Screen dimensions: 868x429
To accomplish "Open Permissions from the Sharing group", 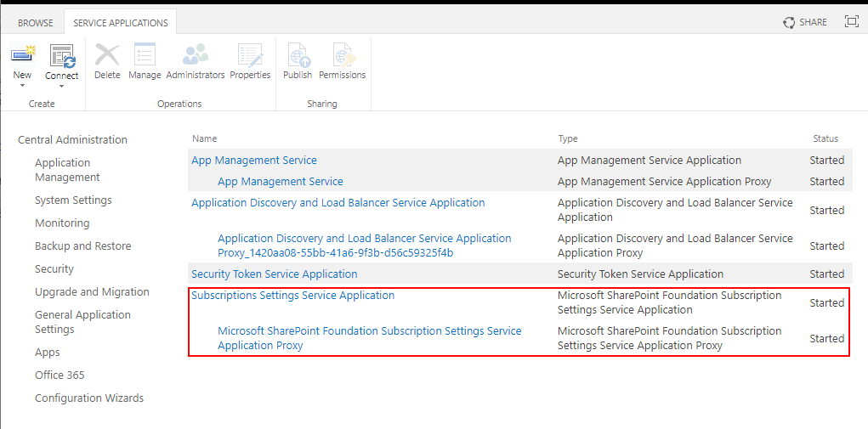I will (x=343, y=55).
